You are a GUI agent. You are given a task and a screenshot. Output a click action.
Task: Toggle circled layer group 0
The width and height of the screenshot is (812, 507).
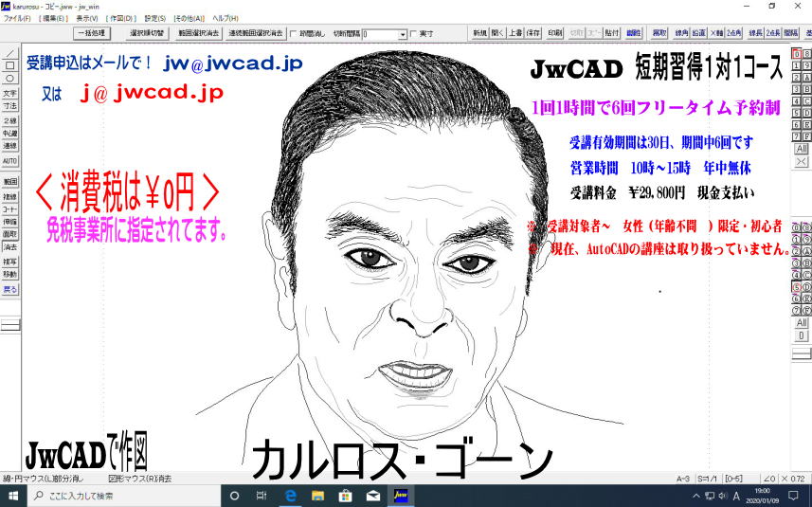click(797, 227)
